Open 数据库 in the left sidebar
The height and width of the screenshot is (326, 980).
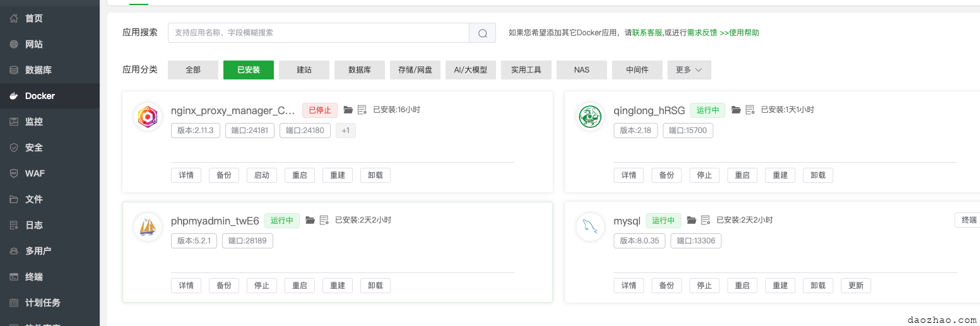tap(38, 70)
